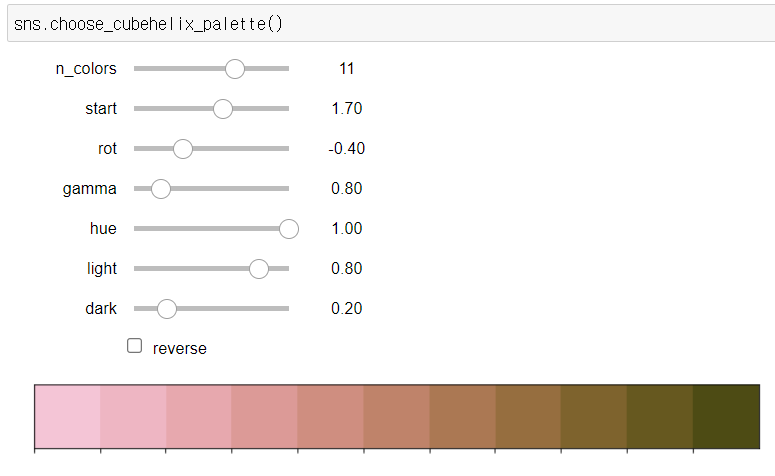Screen dimensions: 775x476
Task: Click the light value 0.80
Action: (x=346, y=269)
